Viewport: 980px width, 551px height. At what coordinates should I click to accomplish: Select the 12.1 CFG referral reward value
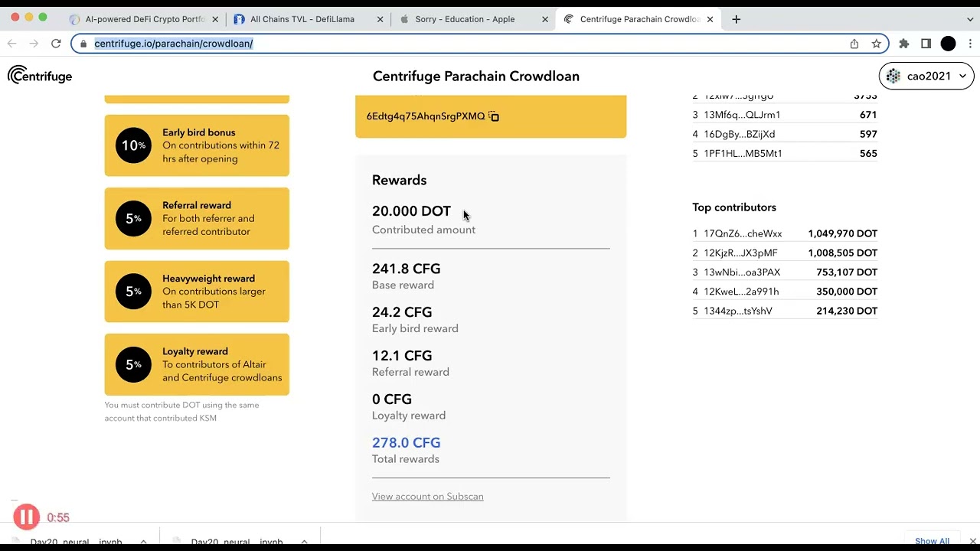[402, 356]
